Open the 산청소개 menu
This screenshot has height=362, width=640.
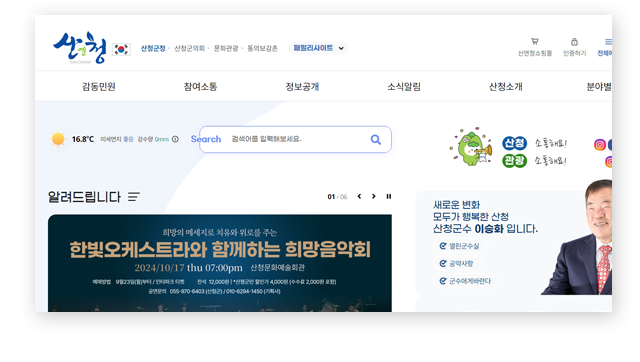click(505, 87)
